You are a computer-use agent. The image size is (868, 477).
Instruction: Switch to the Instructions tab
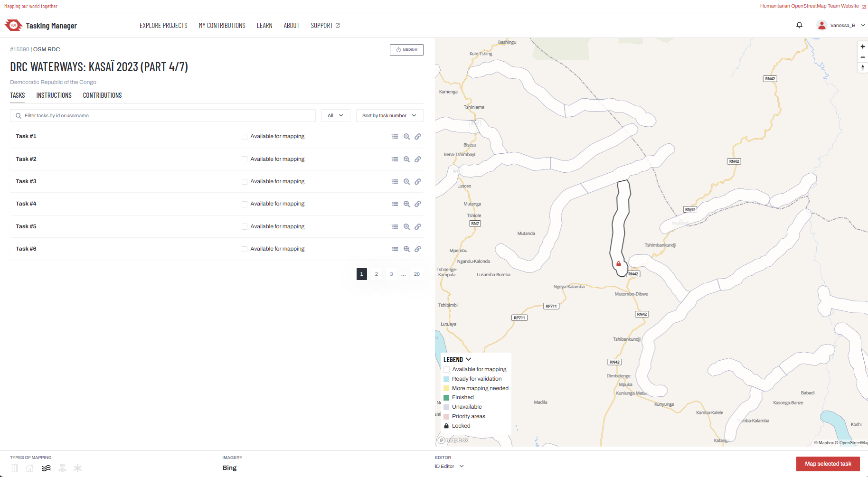click(54, 95)
